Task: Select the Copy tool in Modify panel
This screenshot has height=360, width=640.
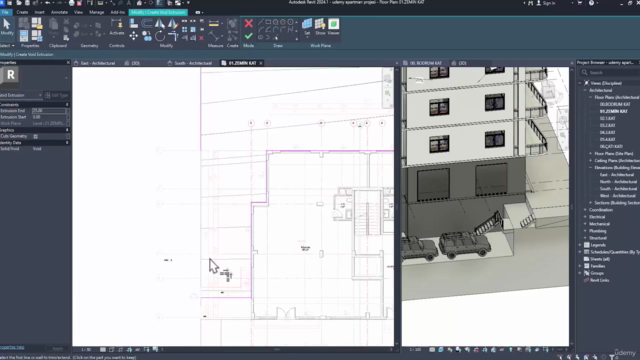Action: click(x=147, y=37)
